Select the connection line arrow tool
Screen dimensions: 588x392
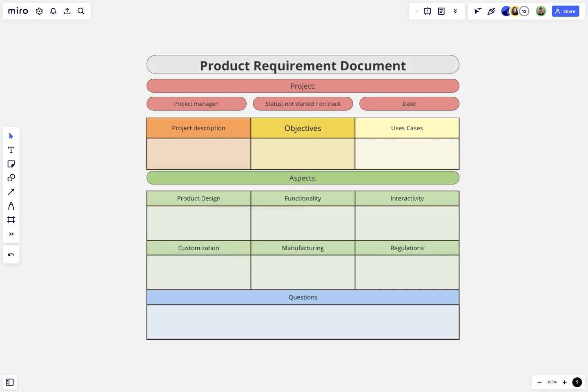[11, 192]
